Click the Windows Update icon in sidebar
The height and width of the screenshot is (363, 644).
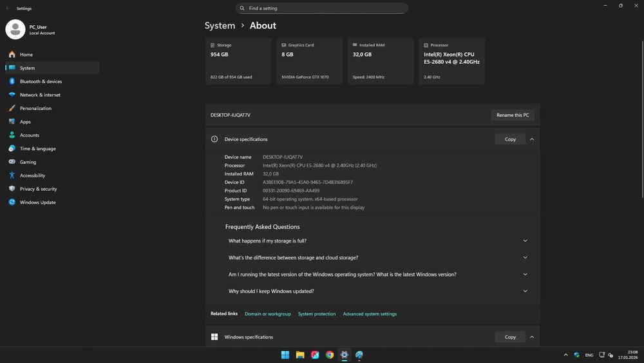click(12, 202)
